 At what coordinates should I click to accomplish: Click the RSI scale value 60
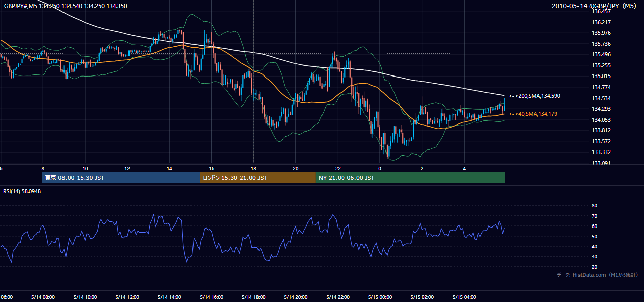[x=594, y=226]
